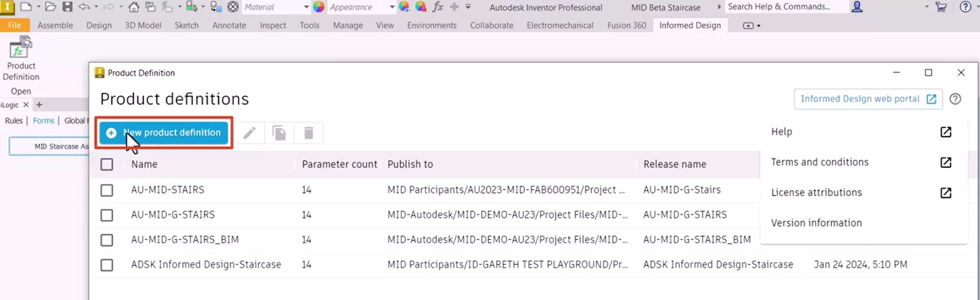
Task: Sort table by Parameter count column header
Action: click(339, 164)
